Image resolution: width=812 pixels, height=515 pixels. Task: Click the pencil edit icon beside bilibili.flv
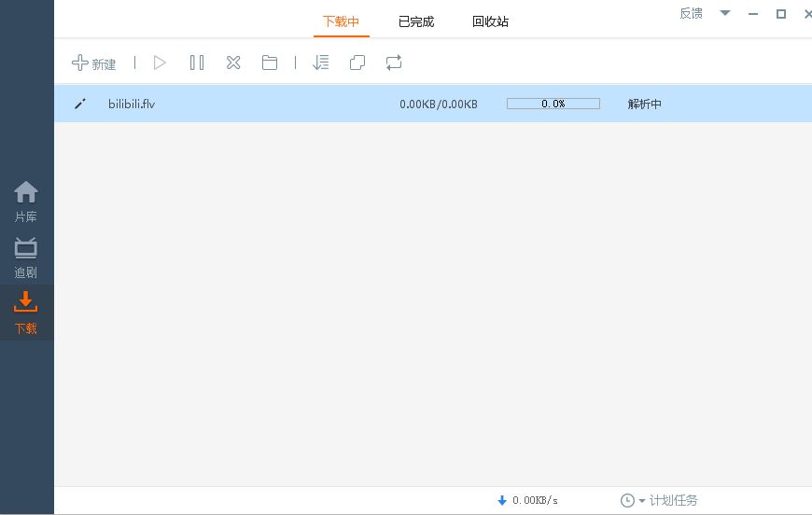[x=80, y=104]
